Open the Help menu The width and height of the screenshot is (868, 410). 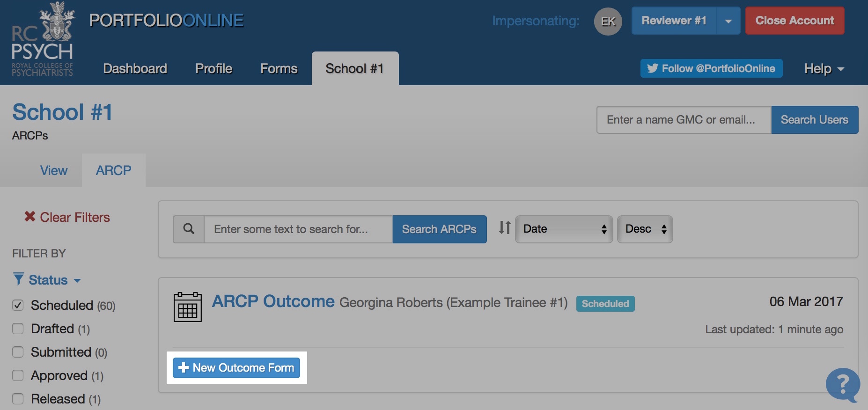824,69
